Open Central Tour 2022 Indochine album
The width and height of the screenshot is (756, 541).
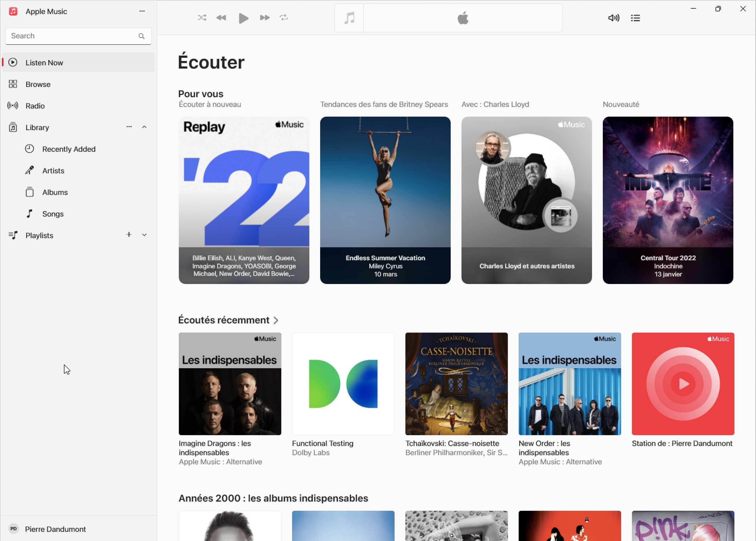(668, 200)
